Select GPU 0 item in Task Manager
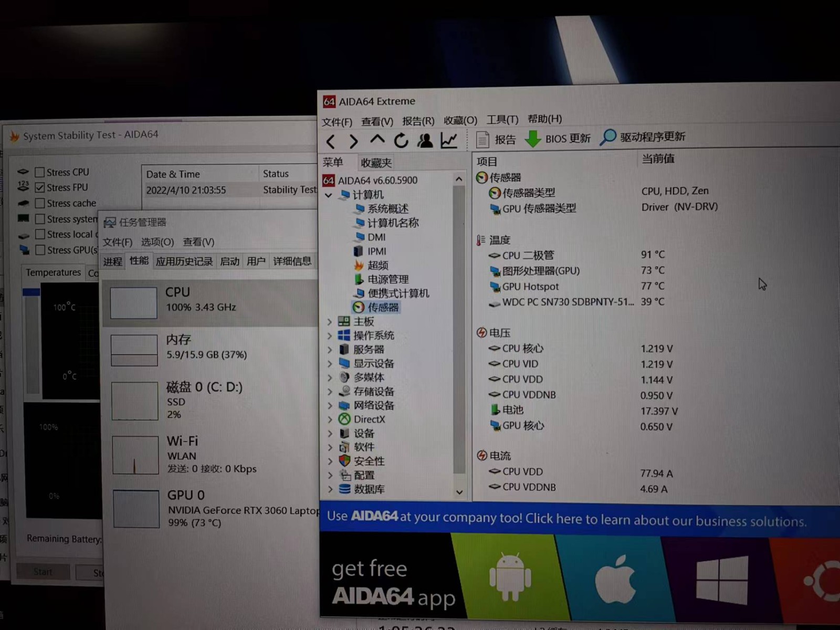The height and width of the screenshot is (630, 840). pos(210,509)
